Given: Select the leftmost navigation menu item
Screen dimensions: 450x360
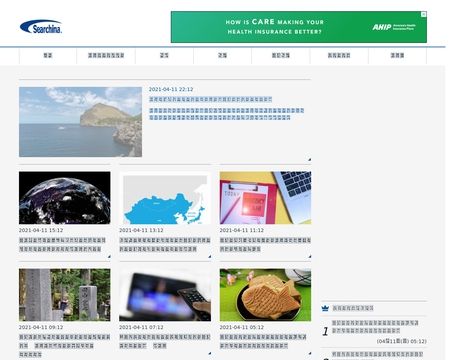Looking at the screenshot, I should click(x=48, y=55).
